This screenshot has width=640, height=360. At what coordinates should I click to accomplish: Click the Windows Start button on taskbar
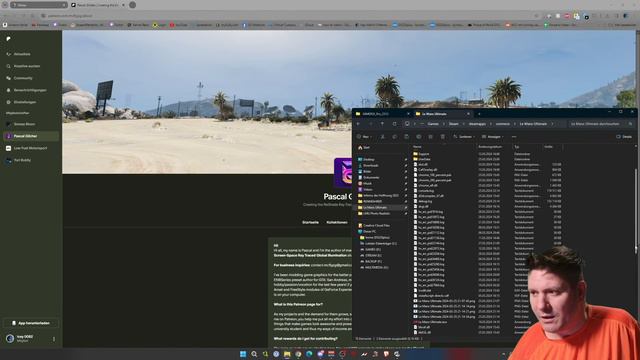click(x=243, y=354)
